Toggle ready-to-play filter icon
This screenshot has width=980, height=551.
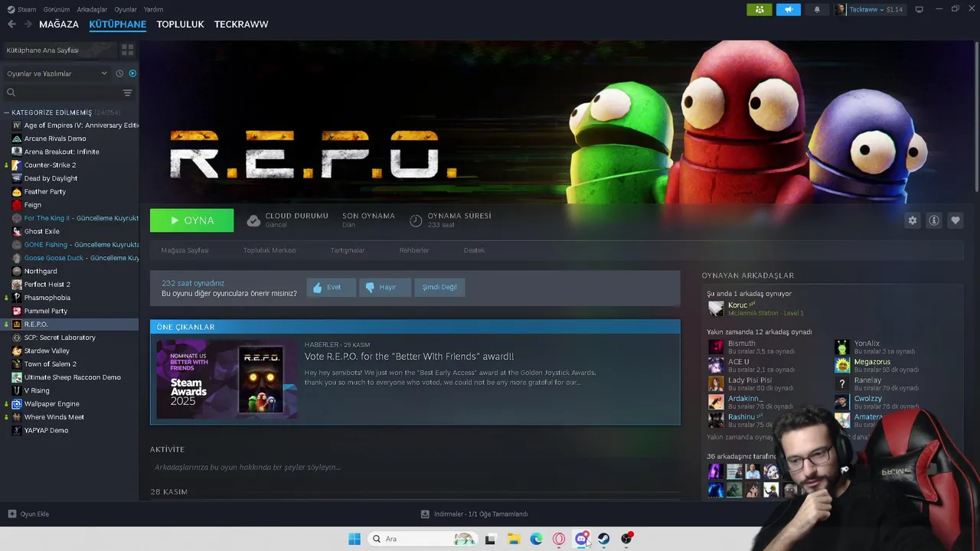click(x=132, y=73)
